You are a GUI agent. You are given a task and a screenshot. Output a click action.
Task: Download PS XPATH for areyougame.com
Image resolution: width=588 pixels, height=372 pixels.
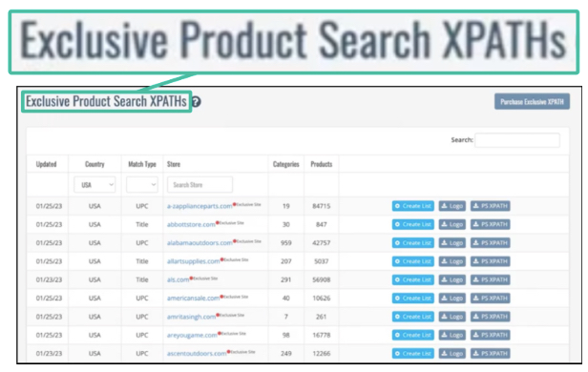point(490,335)
